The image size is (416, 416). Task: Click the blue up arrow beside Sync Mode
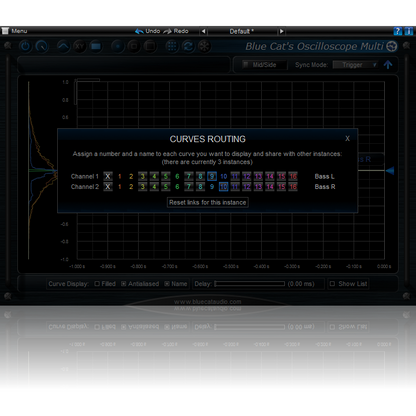point(388,65)
